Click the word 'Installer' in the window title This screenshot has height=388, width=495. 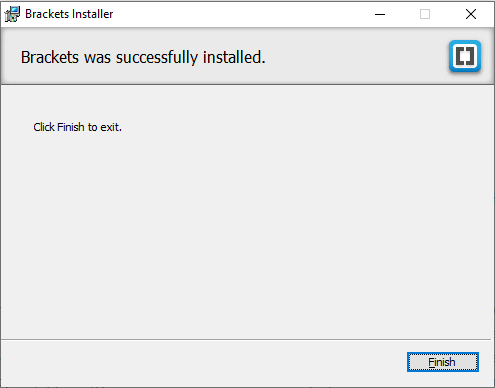pos(92,14)
